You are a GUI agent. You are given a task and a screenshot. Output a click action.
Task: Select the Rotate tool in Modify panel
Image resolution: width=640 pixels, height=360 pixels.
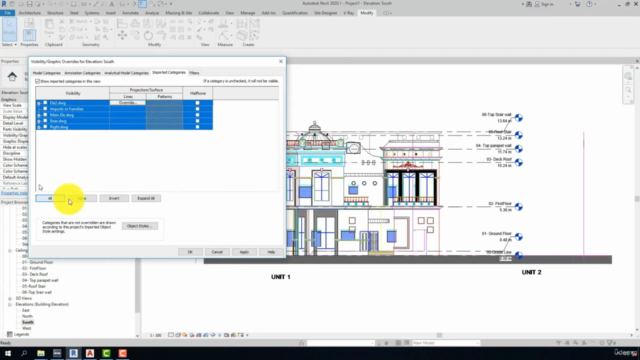148,36
